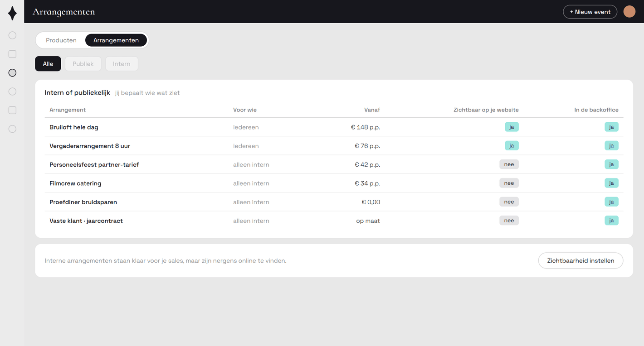Click the Vanaf column header
Viewport: 644px width, 346px height.
coord(372,110)
